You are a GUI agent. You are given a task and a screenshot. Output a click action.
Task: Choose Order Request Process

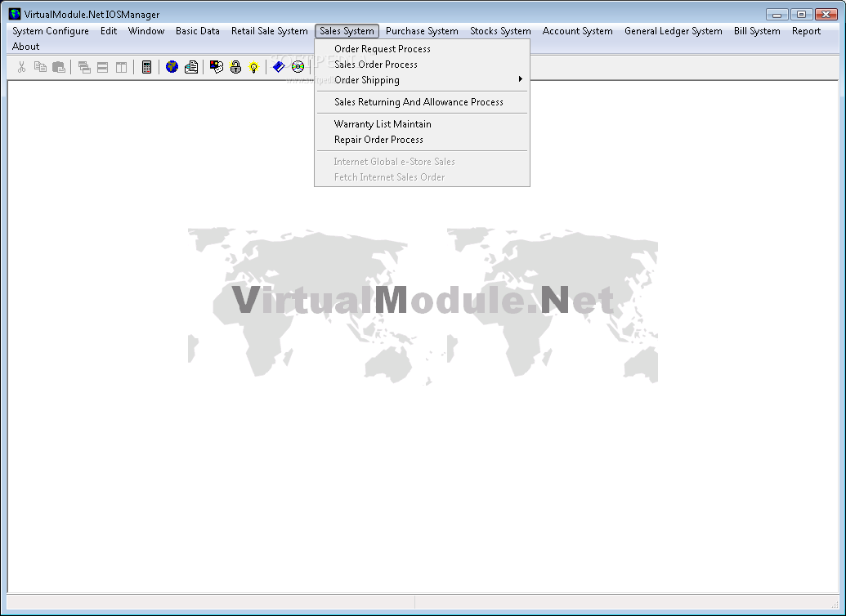[x=422, y=48]
